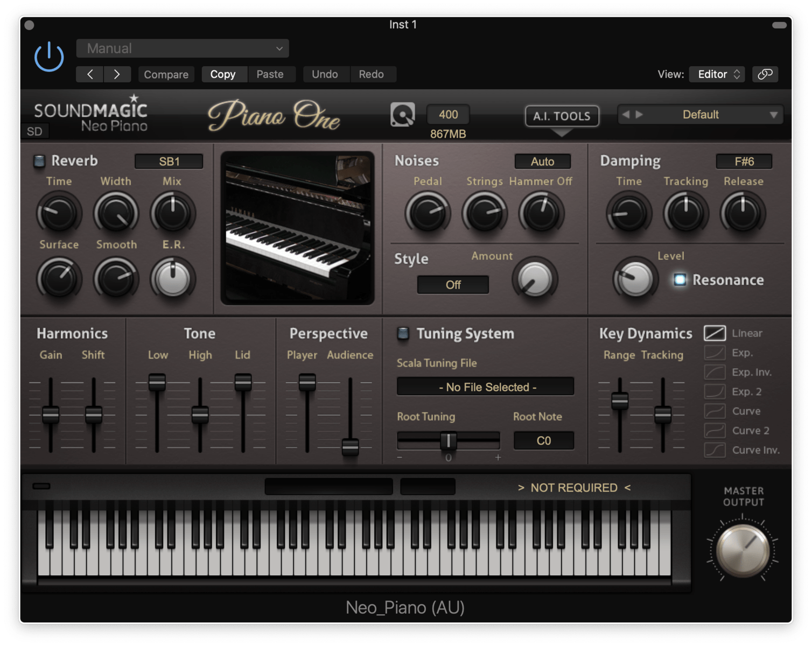Screen dimensions: 812x646
Task: Click the Harmonics Shift slider
Action: pos(93,415)
